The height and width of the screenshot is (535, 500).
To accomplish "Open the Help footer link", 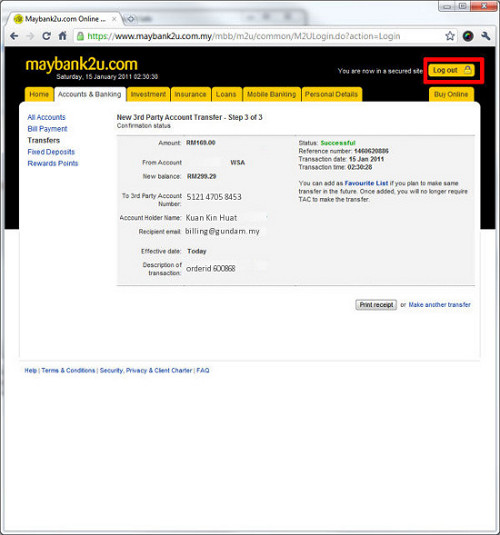I will [x=30, y=370].
